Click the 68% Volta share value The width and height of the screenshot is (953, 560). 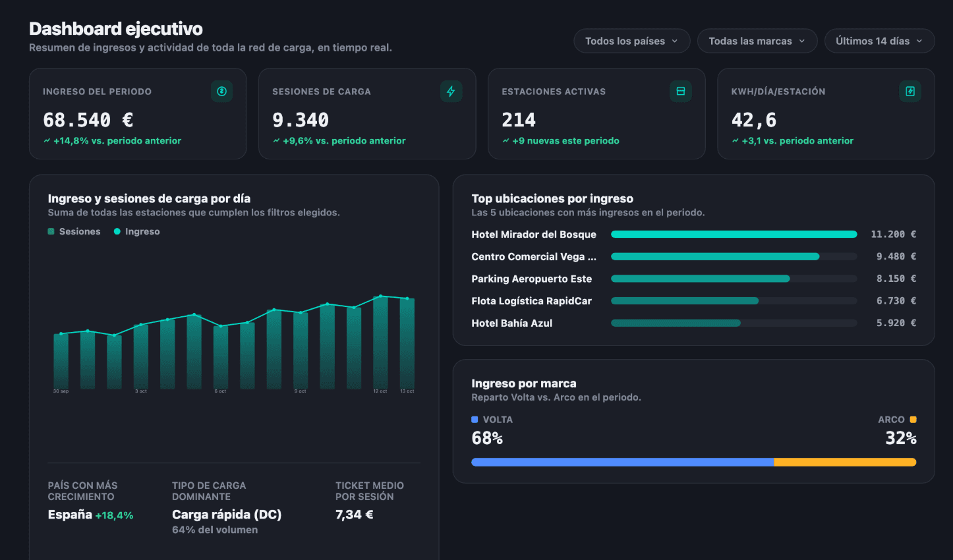(487, 439)
